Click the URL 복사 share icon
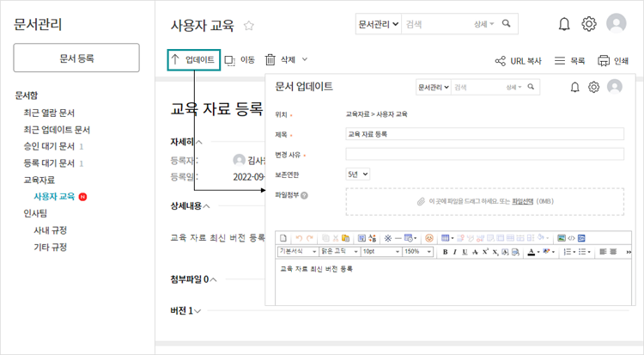644x355 pixels. (500, 61)
